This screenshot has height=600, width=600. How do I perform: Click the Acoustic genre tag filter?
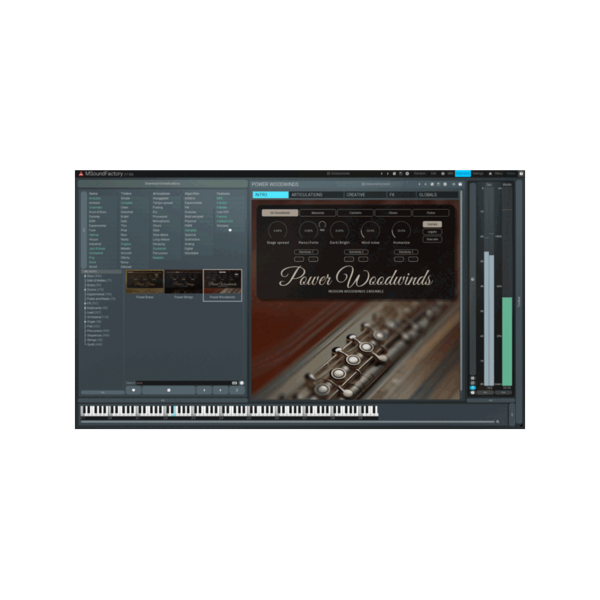95,198
